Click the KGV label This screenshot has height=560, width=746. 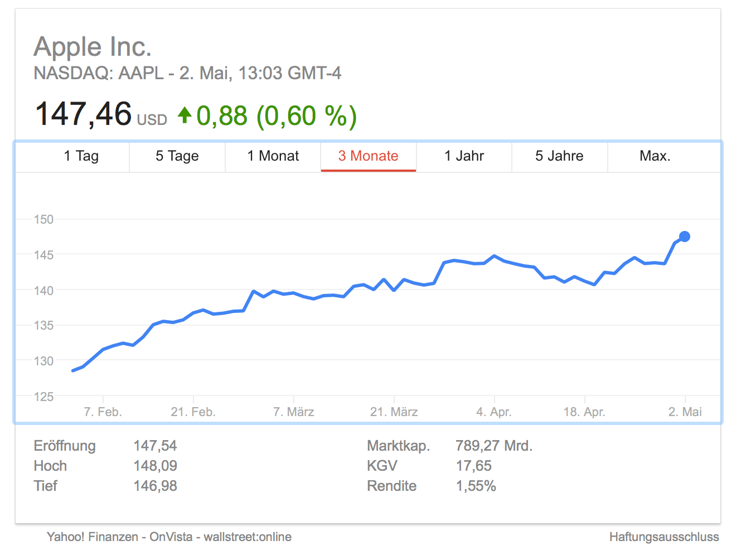click(x=382, y=466)
